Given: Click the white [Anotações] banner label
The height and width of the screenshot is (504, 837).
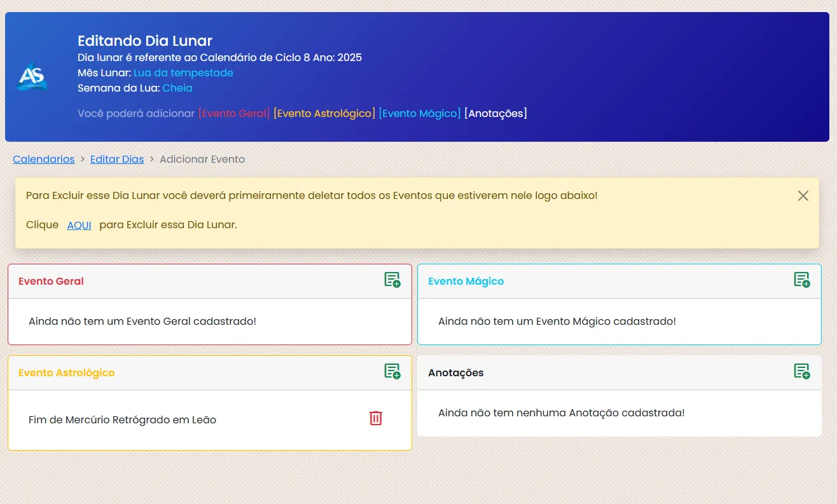Looking at the screenshot, I should click(x=495, y=113).
